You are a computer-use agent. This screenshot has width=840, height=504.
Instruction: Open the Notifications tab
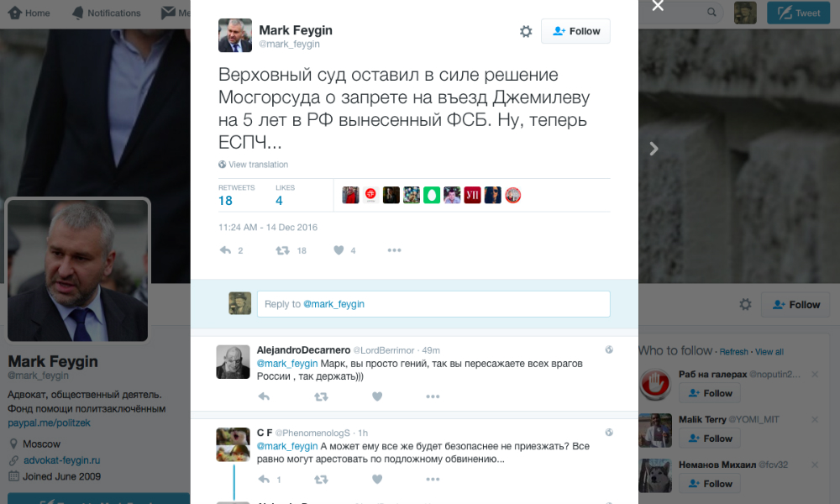tap(107, 13)
